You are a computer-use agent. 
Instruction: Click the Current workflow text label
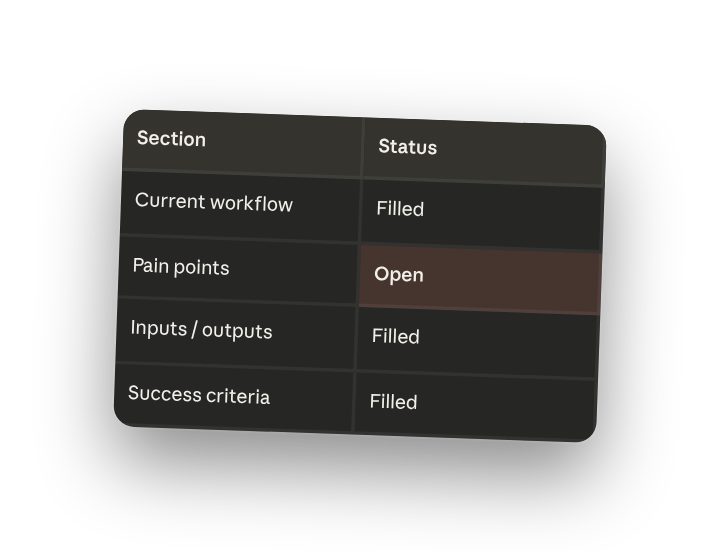[x=214, y=202]
